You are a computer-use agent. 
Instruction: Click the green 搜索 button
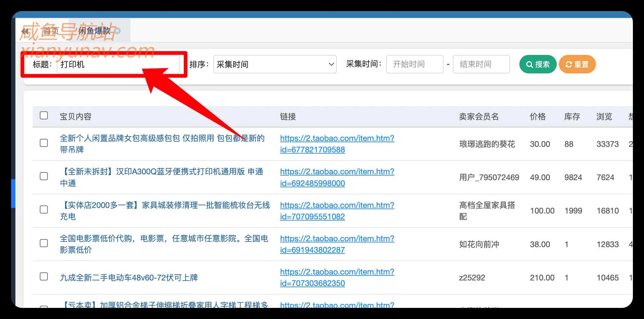[x=538, y=64]
